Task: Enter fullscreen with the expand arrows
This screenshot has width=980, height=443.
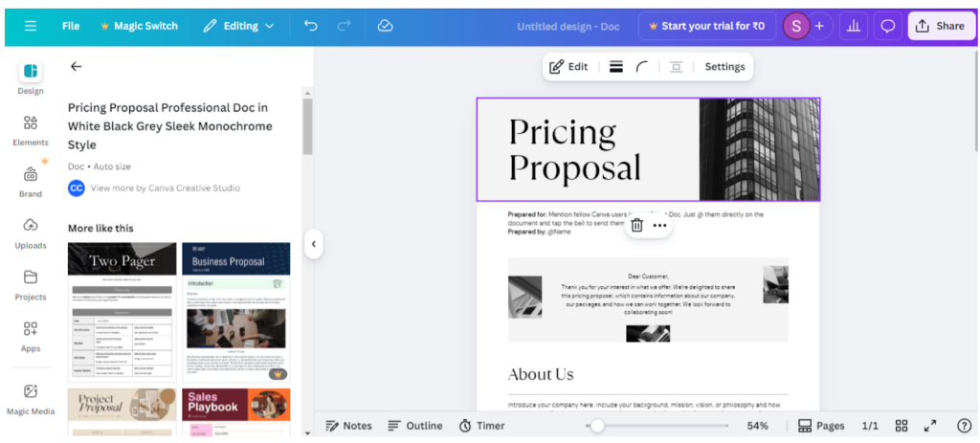Action: 930,426
